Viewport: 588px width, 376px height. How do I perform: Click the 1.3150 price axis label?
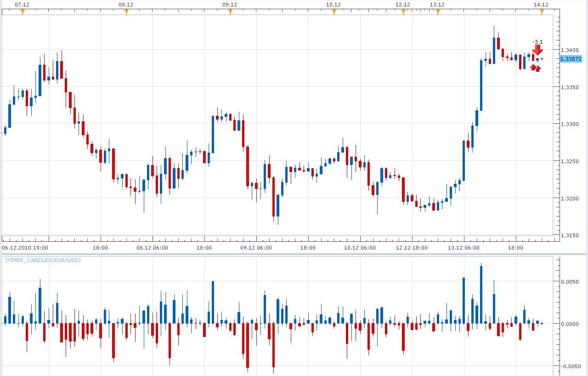point(570,235)
